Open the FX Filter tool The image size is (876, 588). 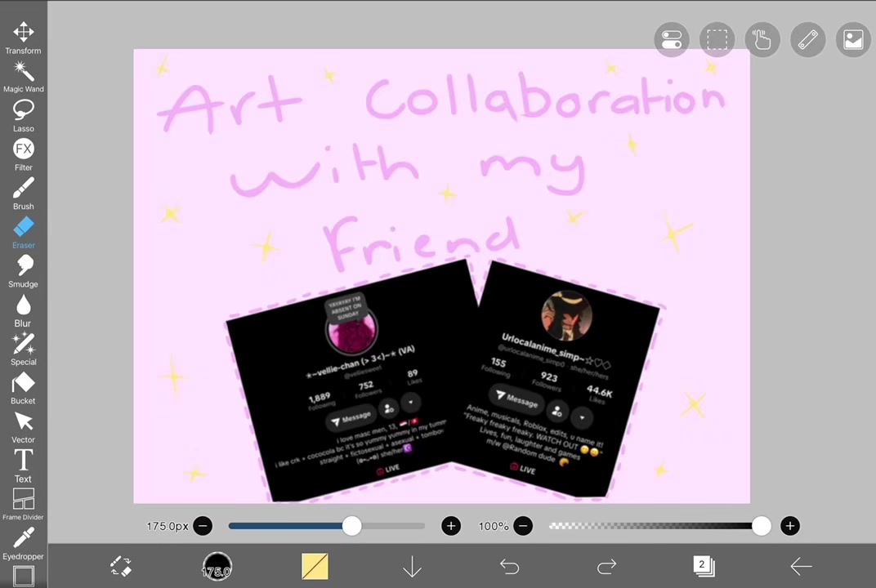tap(23, 154)
